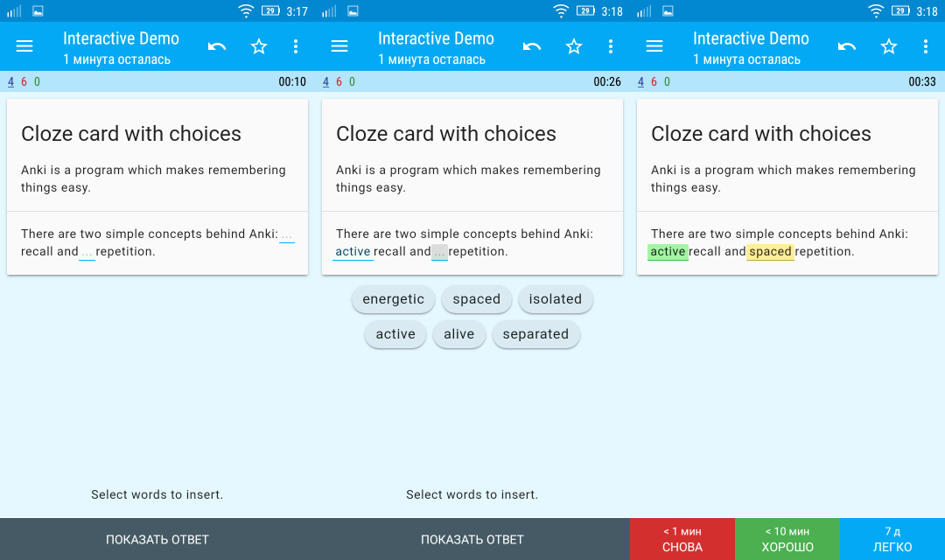The image size is (945, 560).
Task: Tap timer 00:10 in first screen
Action: (292, 82)
